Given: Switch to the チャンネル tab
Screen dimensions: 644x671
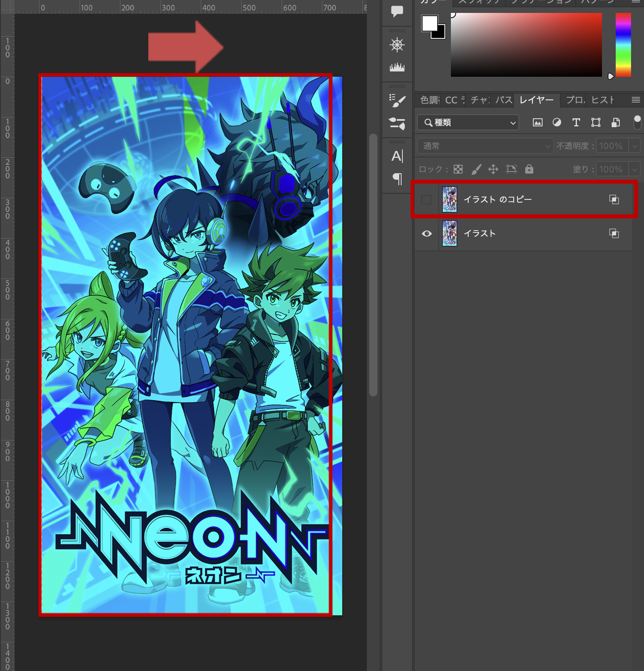Looking at the screenshot, I should coord(480,100).
